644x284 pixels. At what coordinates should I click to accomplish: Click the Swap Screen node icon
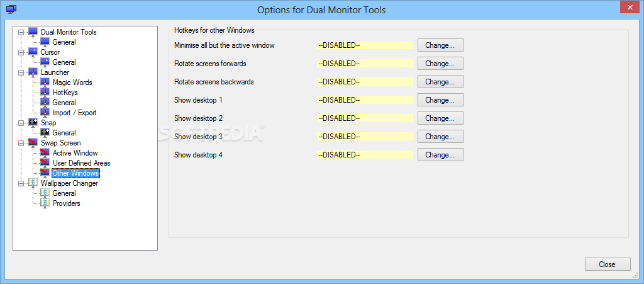tap(33, 143)
